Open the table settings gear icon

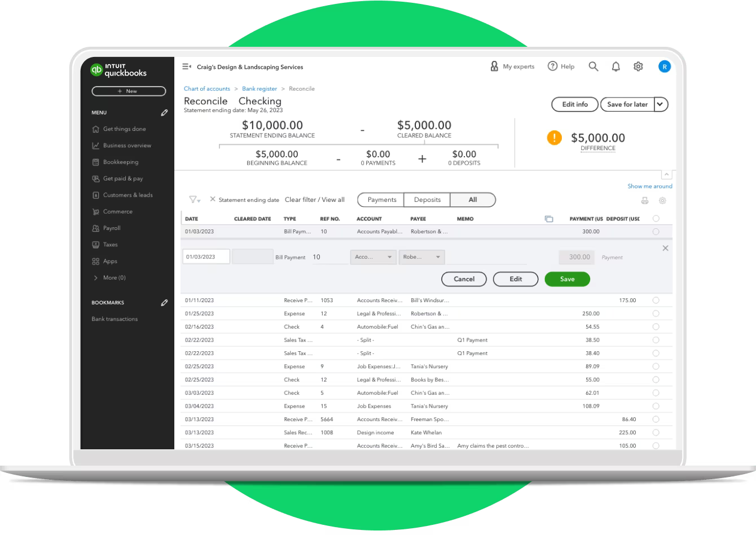point(662,200)
